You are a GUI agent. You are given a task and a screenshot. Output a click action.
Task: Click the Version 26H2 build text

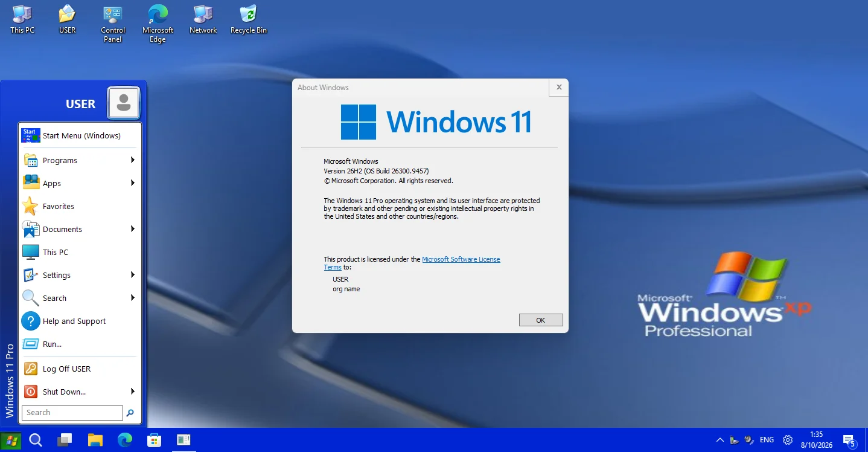[377, 171]
